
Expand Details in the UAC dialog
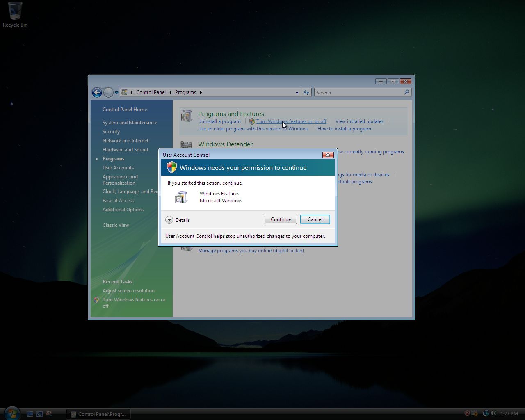(x=178, y=220)
